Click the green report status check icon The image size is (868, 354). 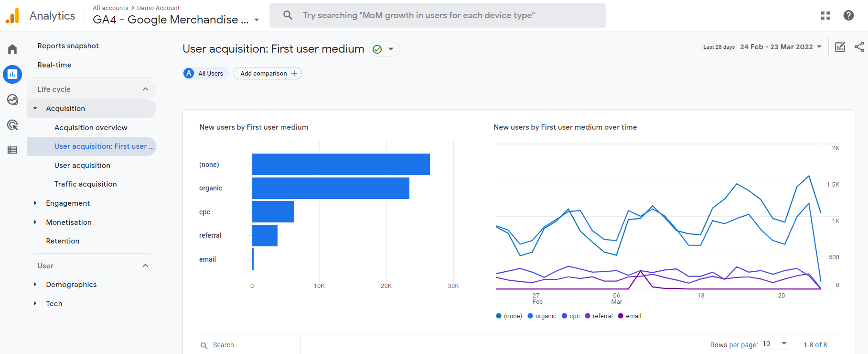(x=377, y=49)
